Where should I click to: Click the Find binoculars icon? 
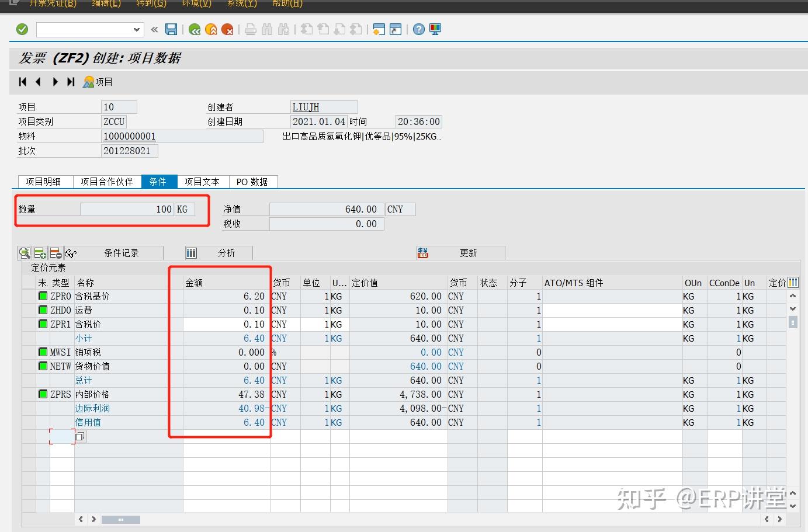tap(267, 29)
